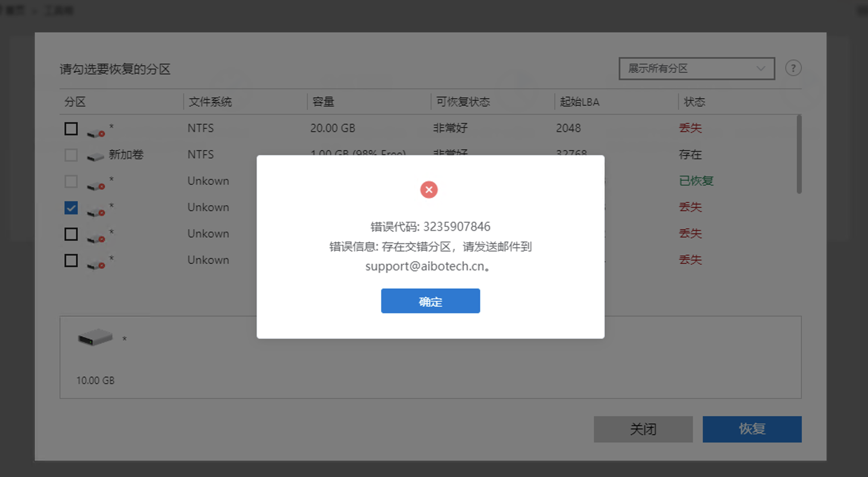Uncheck the checked Unkown partition checkbox
868x477 pixels.
tap(71, 208)
